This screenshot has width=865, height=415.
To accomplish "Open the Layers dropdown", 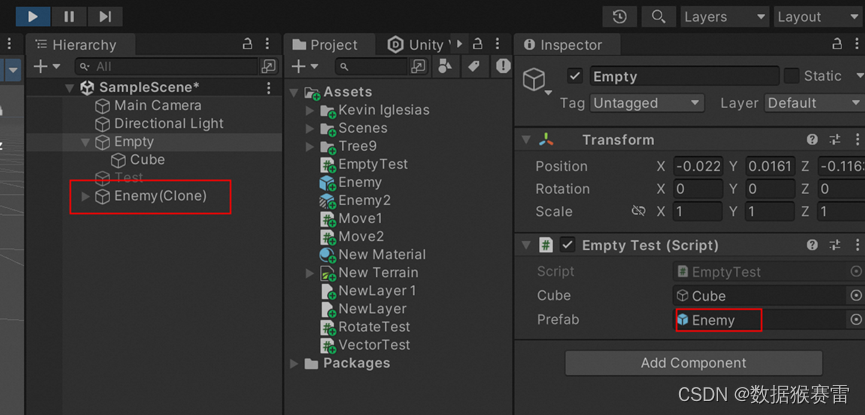I will [725, 17].
